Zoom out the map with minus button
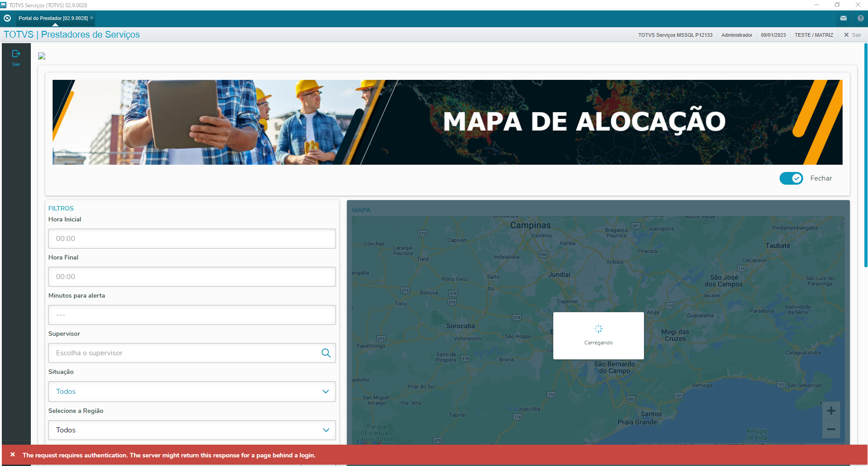The image size is (868, 466). 831,429
